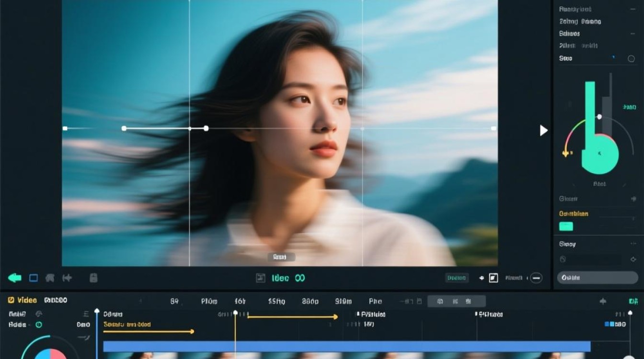Click the small gray label at preview bottom
The image size is (644, 359).
[281, 257]
